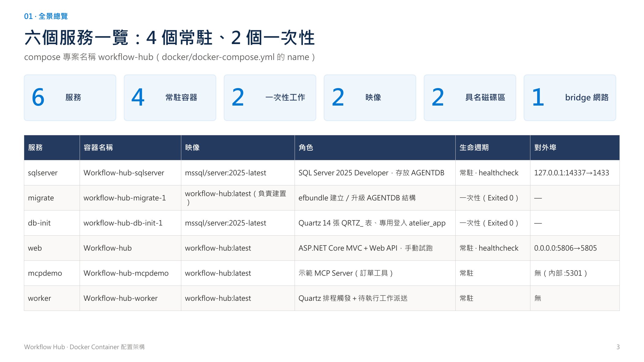Click the '角色' column header

pyautogui.click(x=375, y=147)
